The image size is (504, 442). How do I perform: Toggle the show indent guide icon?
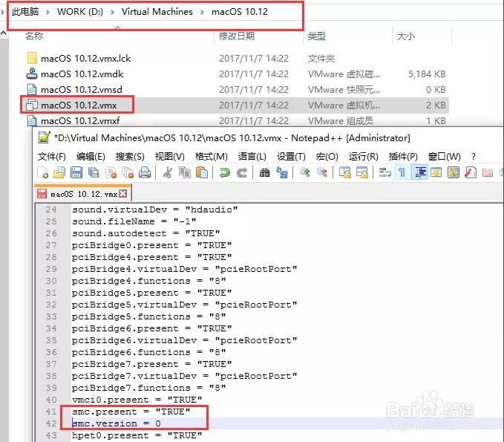(420, 173)
